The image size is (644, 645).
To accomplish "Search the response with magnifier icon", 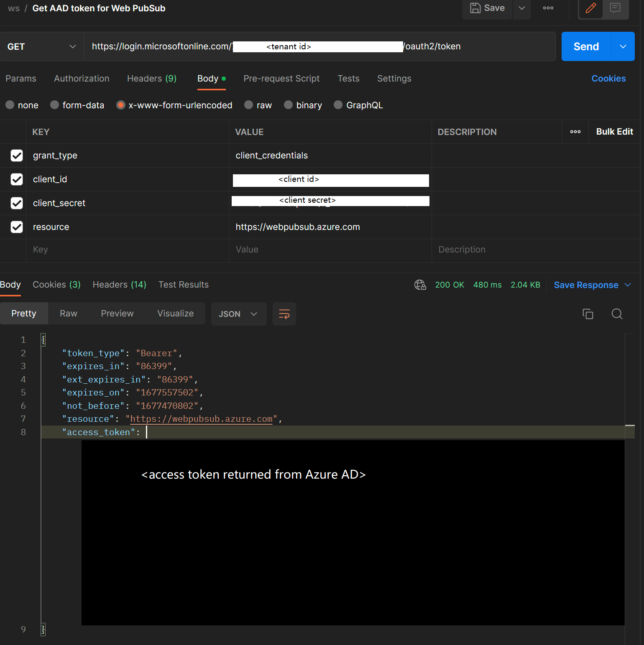I will pyautogui.click(x=617, y=314).
